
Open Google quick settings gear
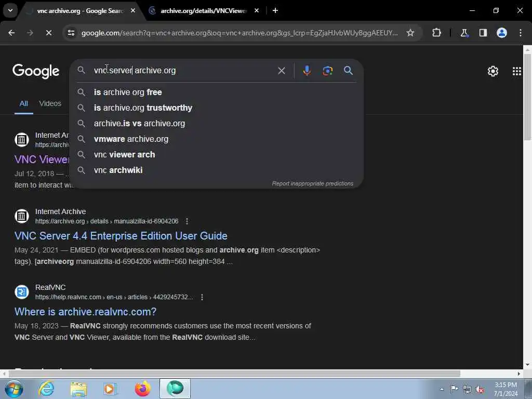(493, 71)
